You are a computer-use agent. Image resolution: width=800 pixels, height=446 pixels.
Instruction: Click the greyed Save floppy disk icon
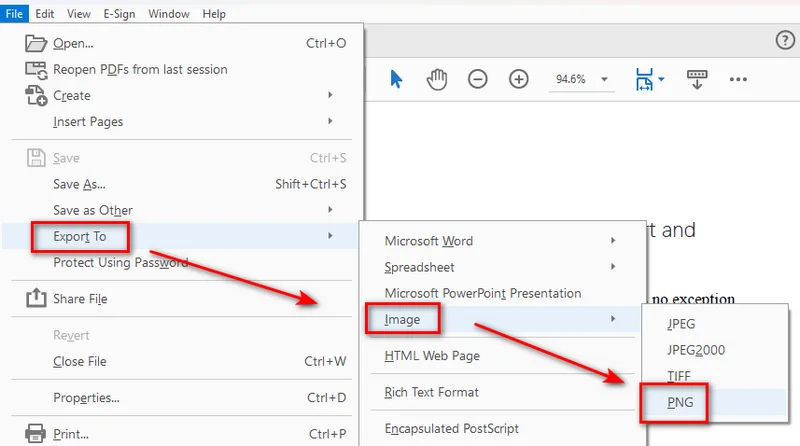[x=36, y=158]
